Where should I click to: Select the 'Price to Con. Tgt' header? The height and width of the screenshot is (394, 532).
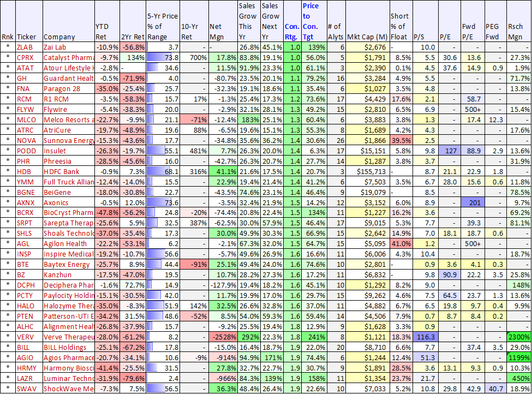pos(314,21)
